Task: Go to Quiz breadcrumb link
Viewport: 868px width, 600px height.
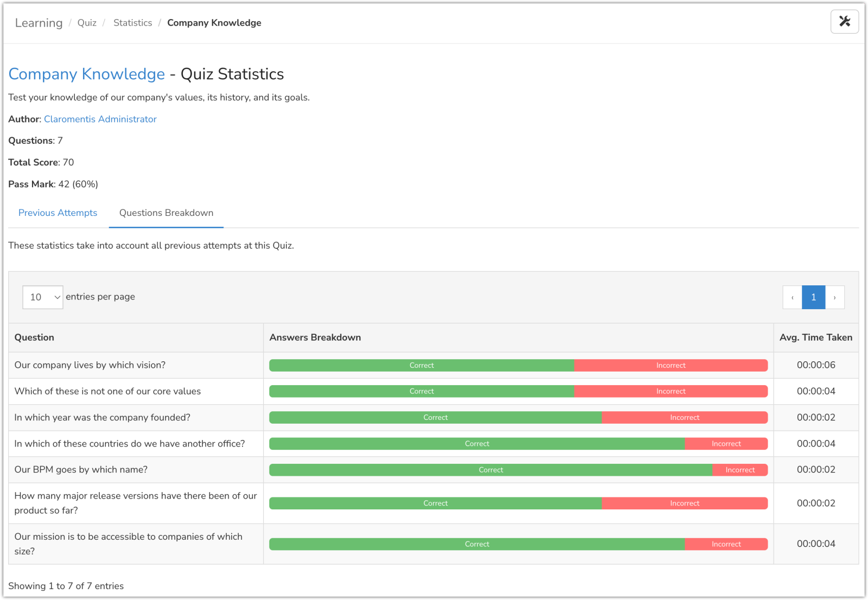Action: coord(87,23)
